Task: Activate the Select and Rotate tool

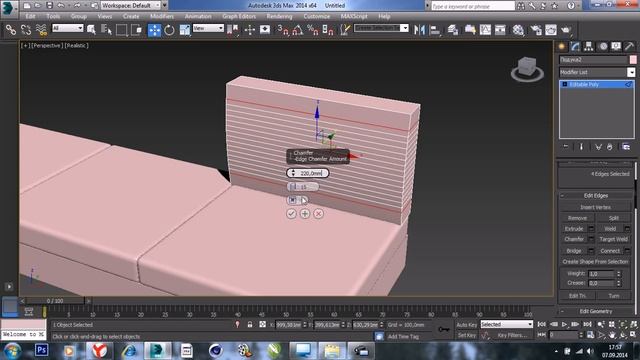Action: click(169, 30)
